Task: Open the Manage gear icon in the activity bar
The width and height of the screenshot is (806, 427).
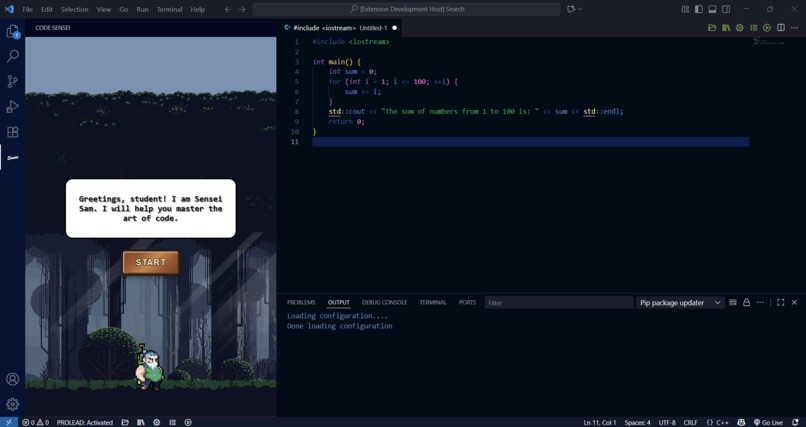Action: (12, 404)
